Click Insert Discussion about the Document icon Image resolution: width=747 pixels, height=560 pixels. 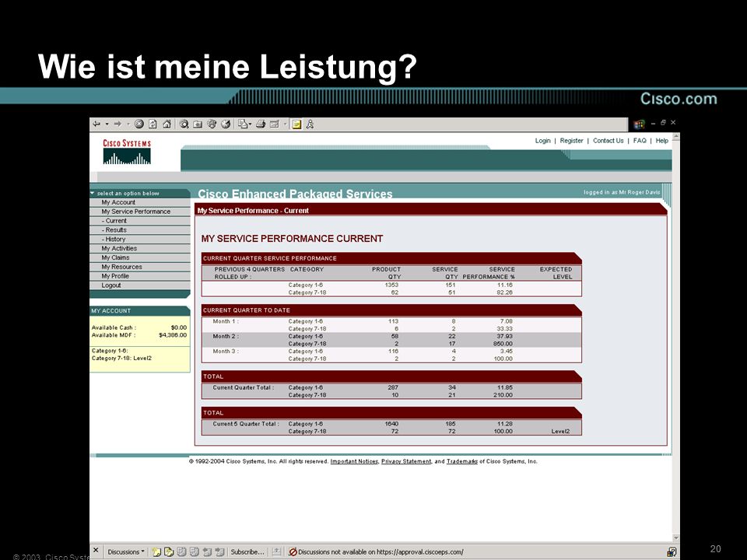(169, 552)
